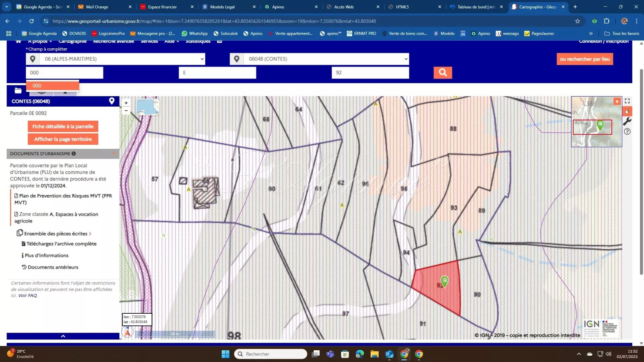The width and height of the screenshot is (644, 362).
Task: Open the commune dropdown 06048 (CONTES)
Action: [x=326, y=59]
